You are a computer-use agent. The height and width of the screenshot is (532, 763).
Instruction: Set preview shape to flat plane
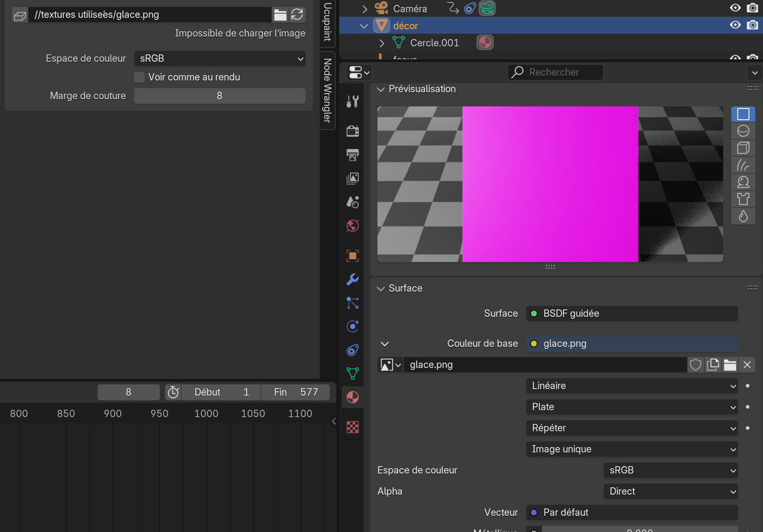pyautogui.click(x=743, y=114)
